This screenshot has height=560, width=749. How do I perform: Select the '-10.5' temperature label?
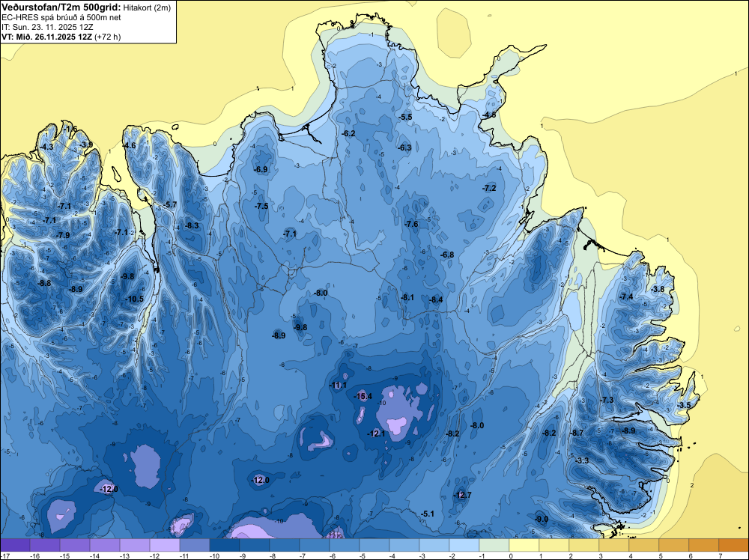coord(134,299)
